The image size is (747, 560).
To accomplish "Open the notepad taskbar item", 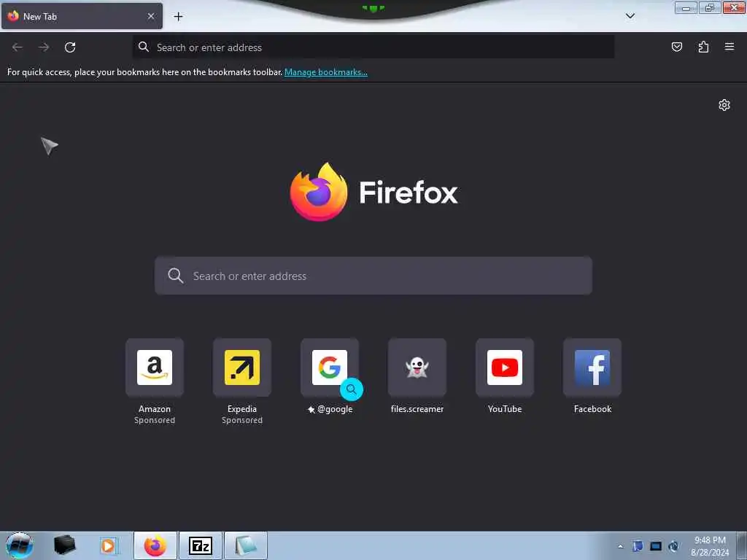I will point(246,545).
